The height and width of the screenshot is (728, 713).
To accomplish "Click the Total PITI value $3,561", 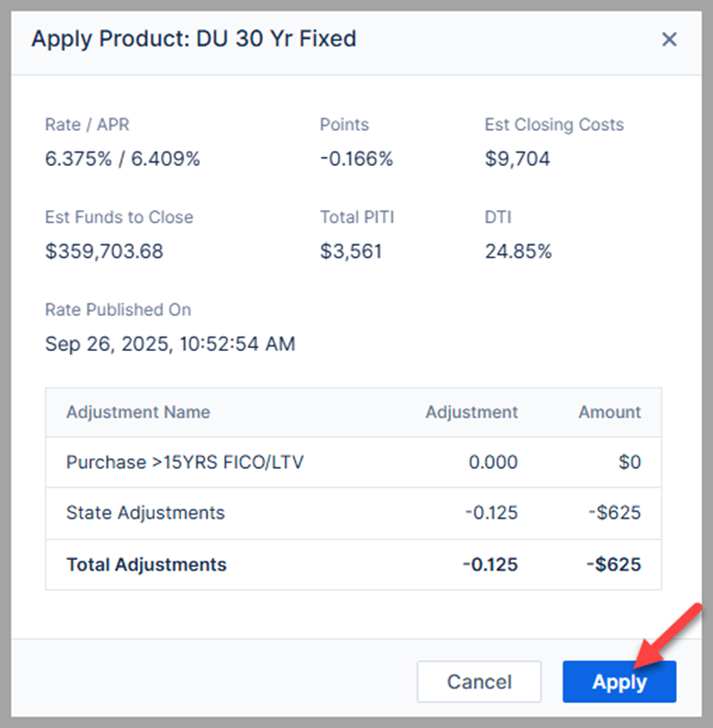I will [x=351, y=251].
